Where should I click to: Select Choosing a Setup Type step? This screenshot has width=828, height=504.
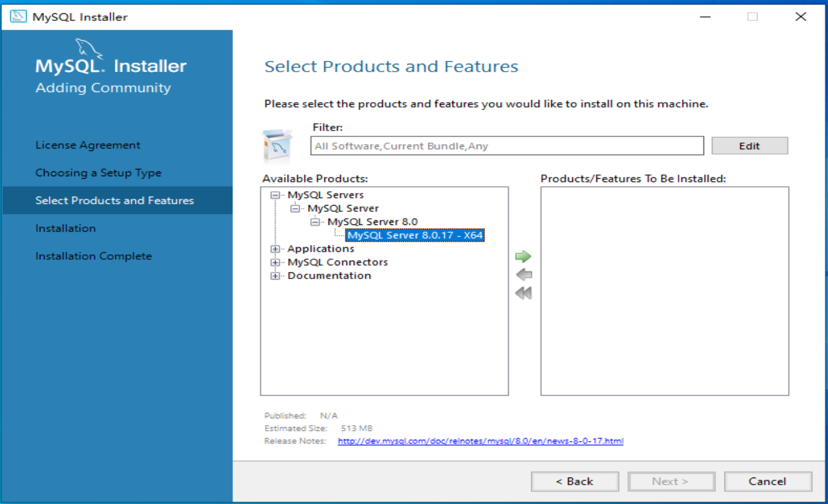coord(97,173)
